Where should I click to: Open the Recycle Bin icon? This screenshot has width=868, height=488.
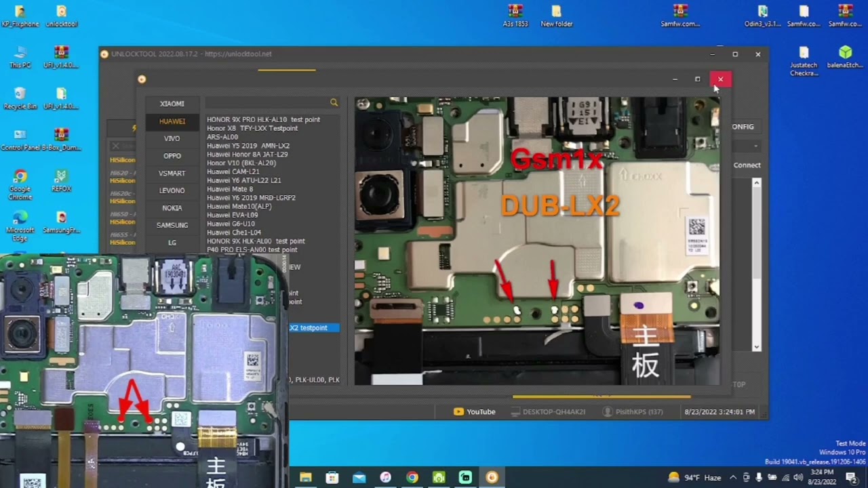coord(20,98)
